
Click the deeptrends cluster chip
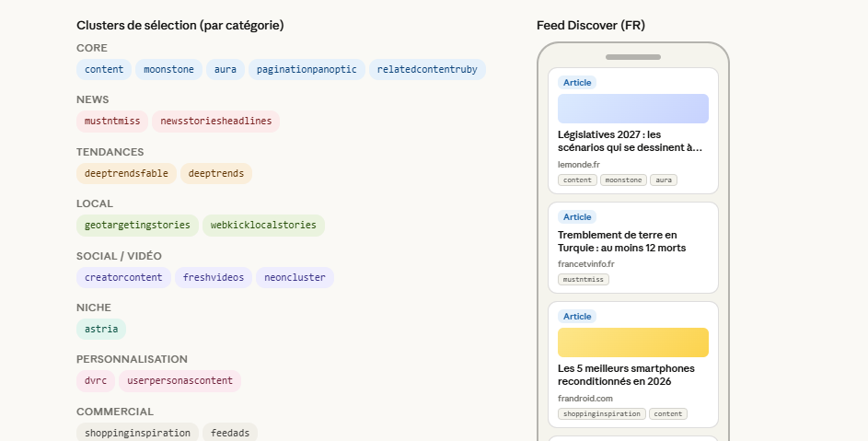tap(215, 173)
